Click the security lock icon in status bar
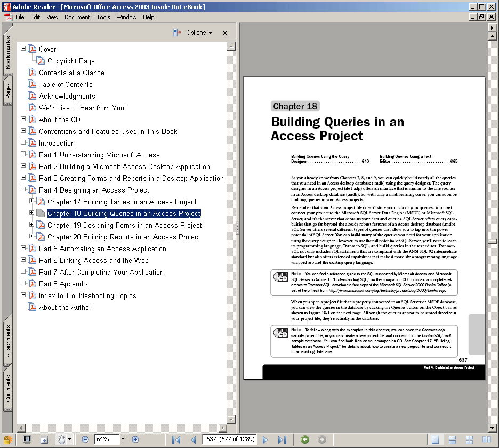 tap(7, 439)
